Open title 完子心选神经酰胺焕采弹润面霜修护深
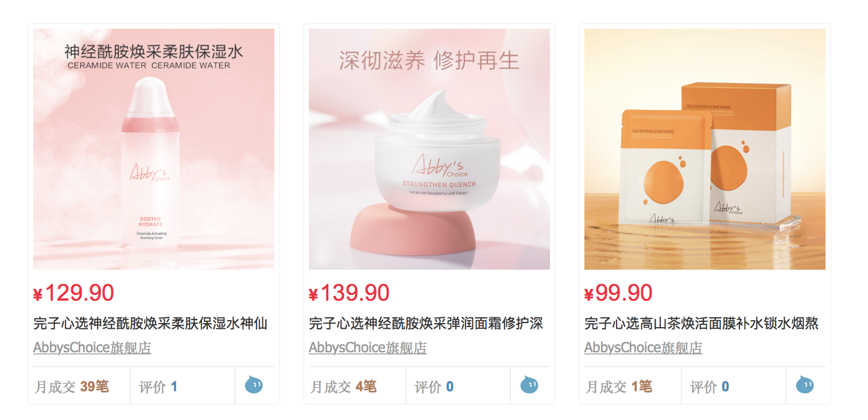 pos(426,324)
